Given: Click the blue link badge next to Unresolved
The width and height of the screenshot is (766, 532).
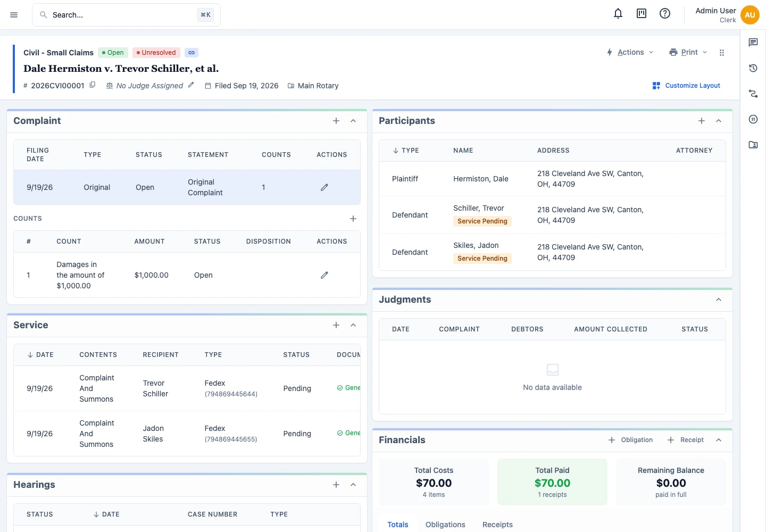Looking at the screenshot, I should click(x=191, y=53).
